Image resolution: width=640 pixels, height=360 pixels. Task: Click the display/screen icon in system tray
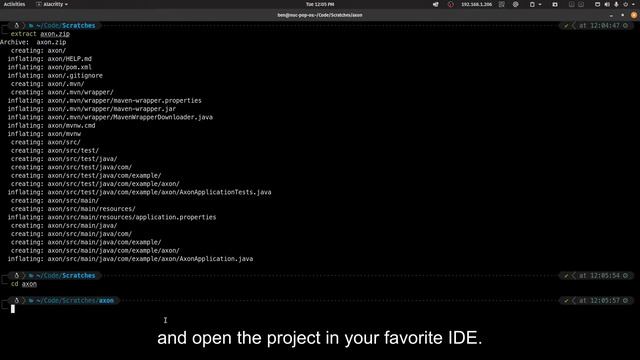[x=598, y=4]
